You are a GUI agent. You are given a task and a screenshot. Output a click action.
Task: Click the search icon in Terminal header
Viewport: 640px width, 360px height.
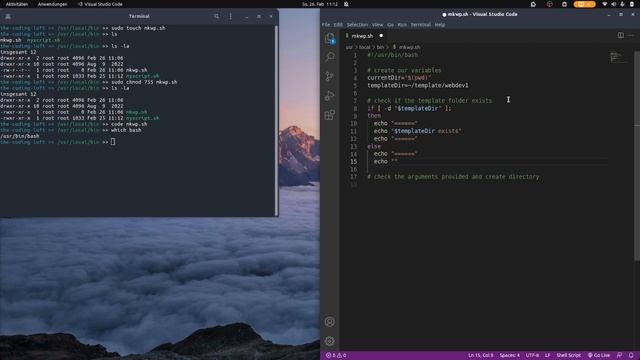click(x=216, y=16)
